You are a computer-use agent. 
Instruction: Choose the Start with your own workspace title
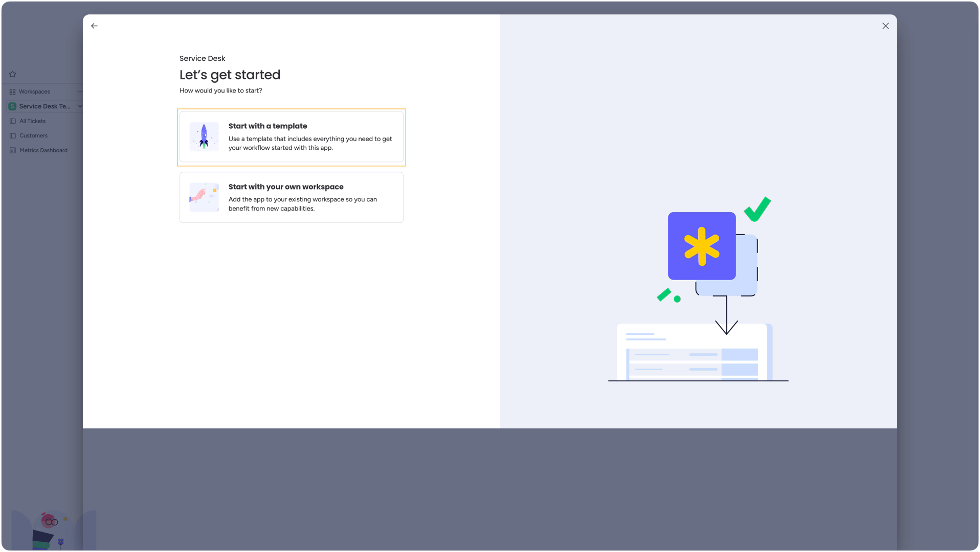tap(285, 187)
